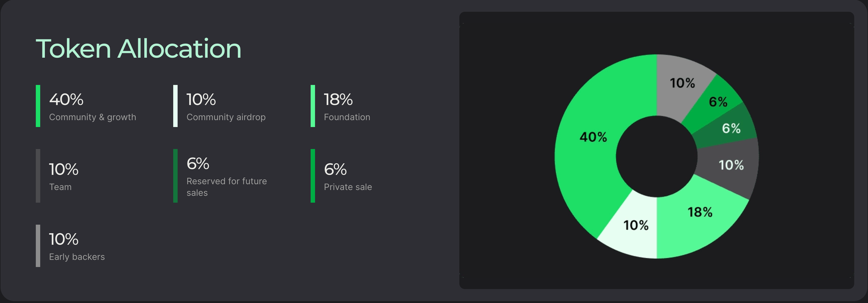The height and width of the screenshot is (303, 868).
Task: Click the donut chart center hole
Action: 657,156
